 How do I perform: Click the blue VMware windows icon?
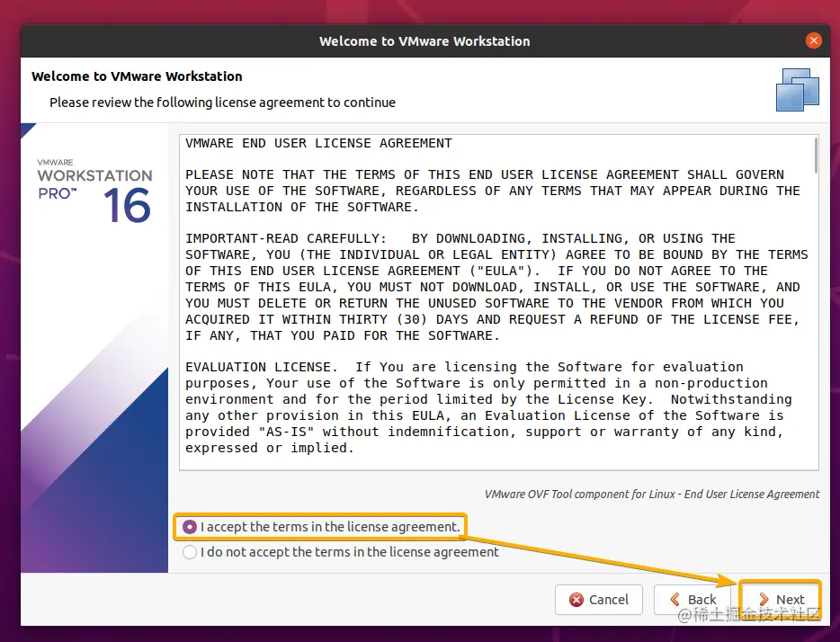point(797,89)
